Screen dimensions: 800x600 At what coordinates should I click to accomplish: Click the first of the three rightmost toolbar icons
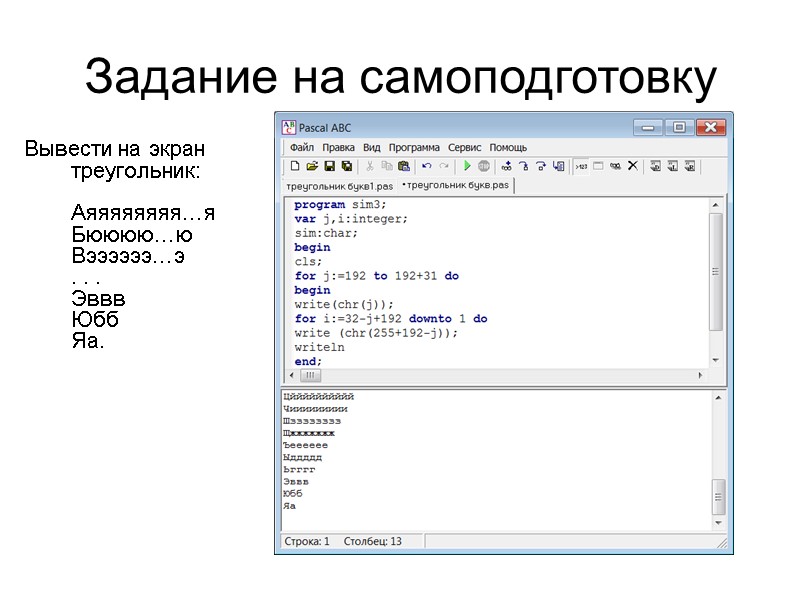tap(656, 166)
